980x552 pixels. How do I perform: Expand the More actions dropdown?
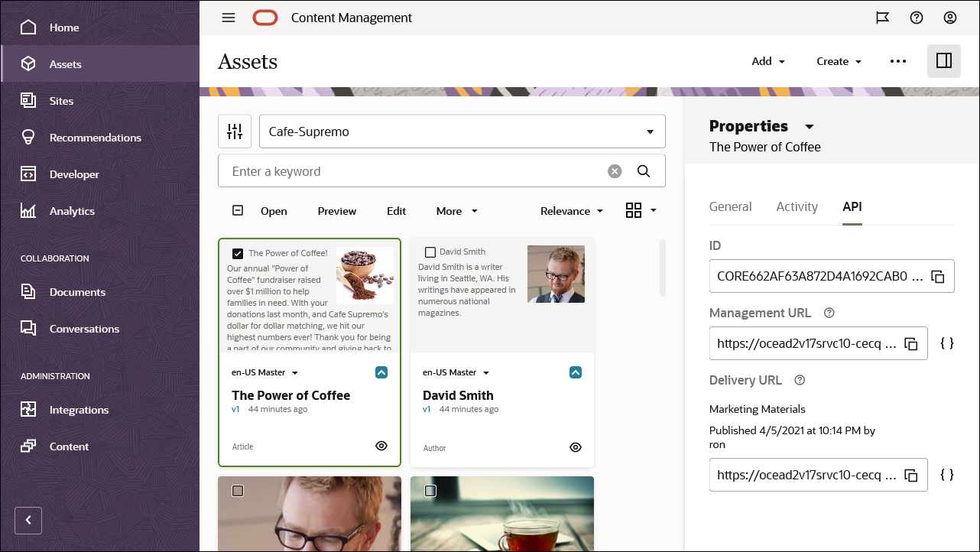pos(457,211)
